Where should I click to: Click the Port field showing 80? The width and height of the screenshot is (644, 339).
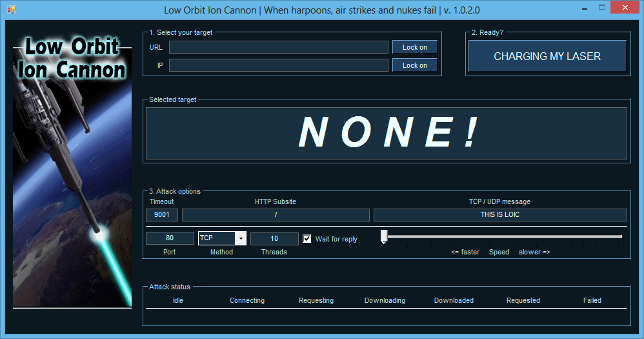tap(170, 238)
